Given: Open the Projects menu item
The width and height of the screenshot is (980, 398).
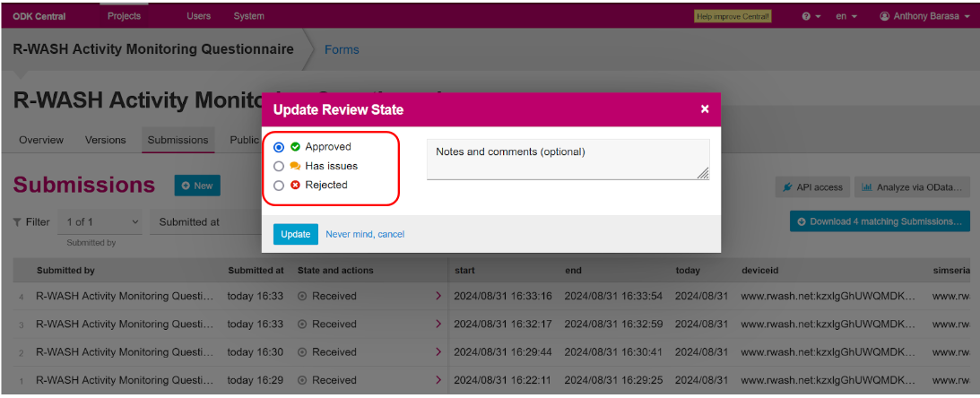Looking at the screenshot, I should click(x=124, y=16).
